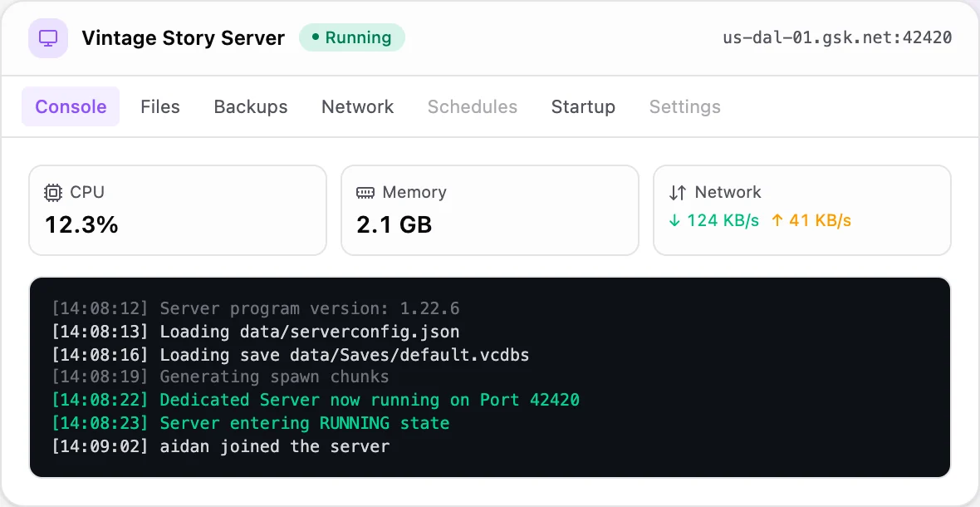
Task: Click log line Loading data/serverconfig.json
Action: (x=256, y=332)
